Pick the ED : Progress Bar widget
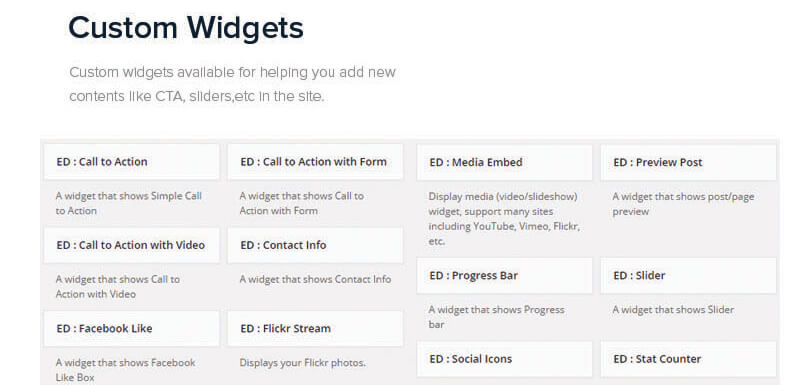Viewport: 800px width, 385px height. coord(505,276)
